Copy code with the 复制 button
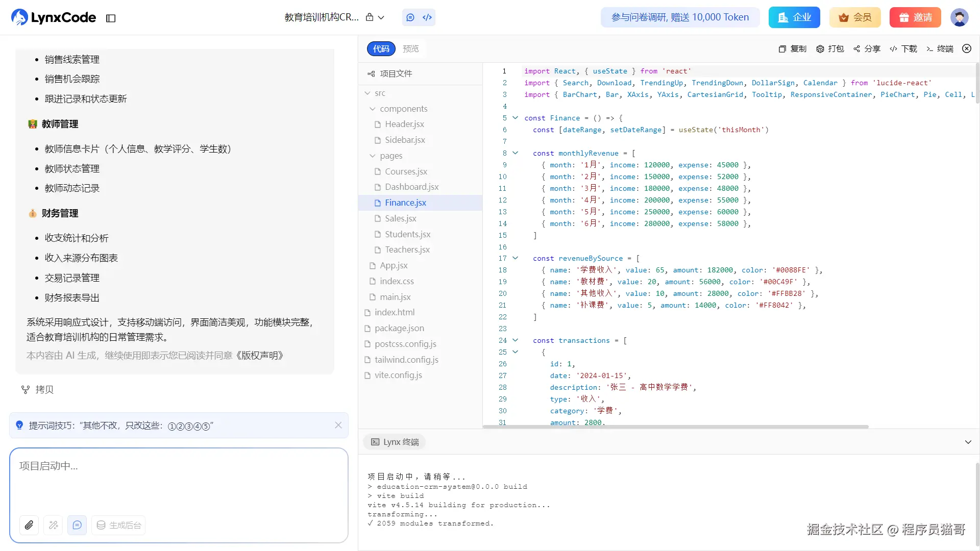The width and height of the screenshot is (980, 551). tap(793, 48)
